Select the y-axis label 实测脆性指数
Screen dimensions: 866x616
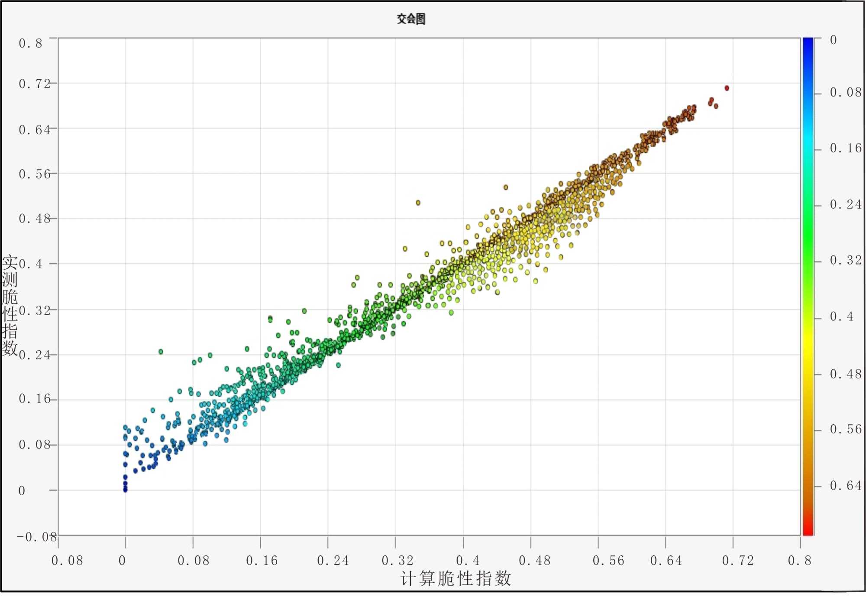10,306
